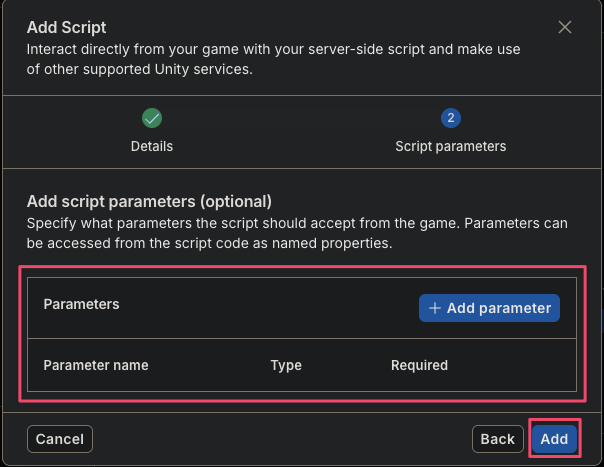Open the Script parameters step label
Image resolution: width=604 pixels, height=467 pixels.
point(451,146)
